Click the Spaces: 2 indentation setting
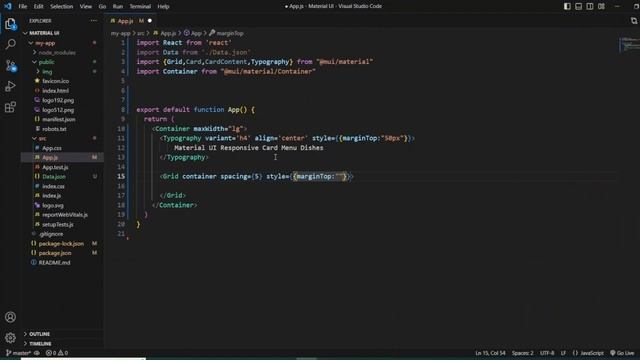 [523, 353]
